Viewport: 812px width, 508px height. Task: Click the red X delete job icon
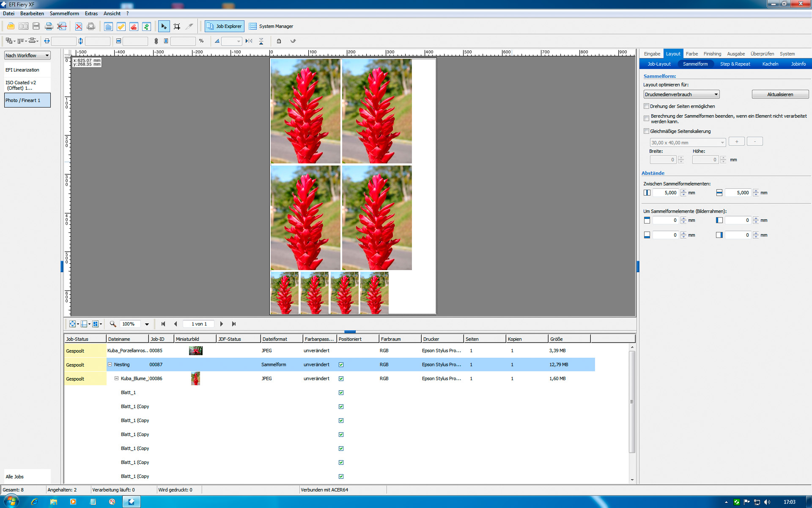click(78, 26)
